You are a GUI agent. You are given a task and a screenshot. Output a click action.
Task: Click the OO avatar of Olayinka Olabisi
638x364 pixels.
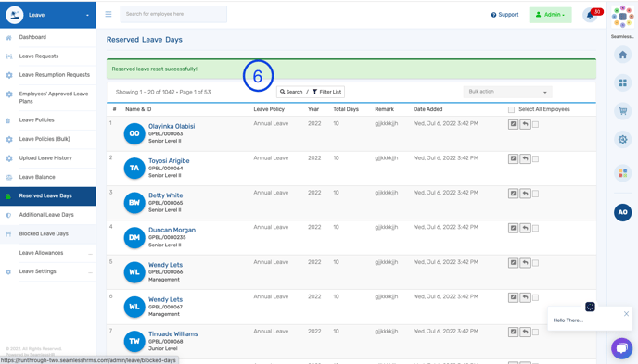134,133
